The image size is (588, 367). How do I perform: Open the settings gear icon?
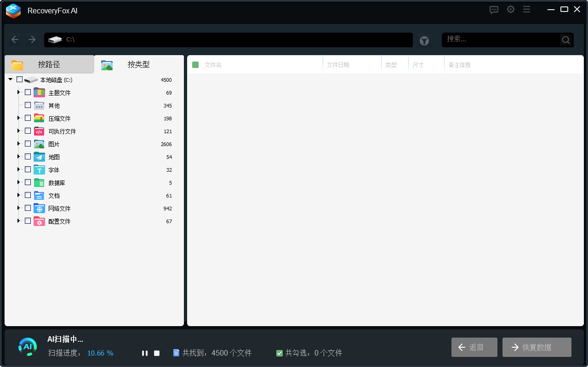tap(510, 9)
